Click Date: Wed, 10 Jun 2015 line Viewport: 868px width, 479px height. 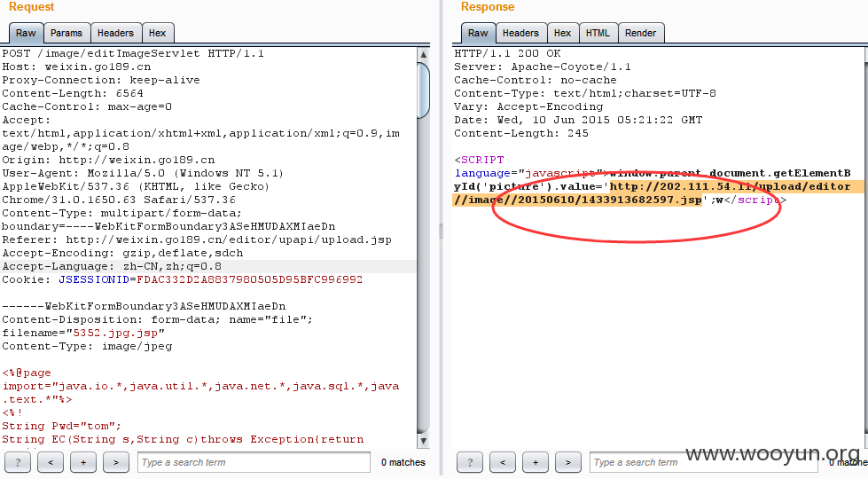coord(578,120)
